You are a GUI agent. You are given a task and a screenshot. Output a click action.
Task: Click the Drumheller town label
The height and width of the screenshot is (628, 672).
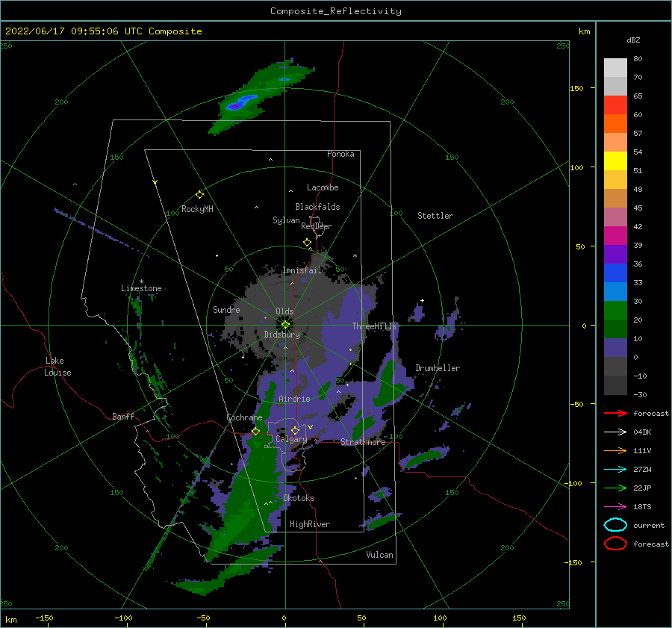click(x=438, y=368)
